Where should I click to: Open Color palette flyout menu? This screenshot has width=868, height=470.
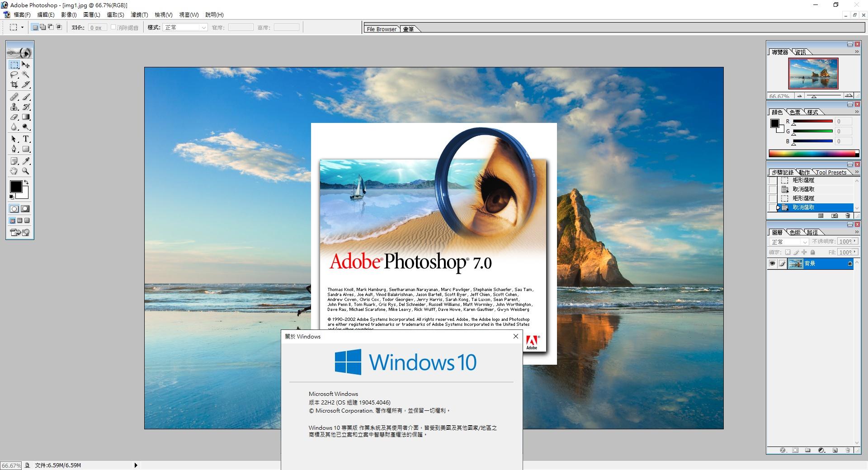point(856,112)
